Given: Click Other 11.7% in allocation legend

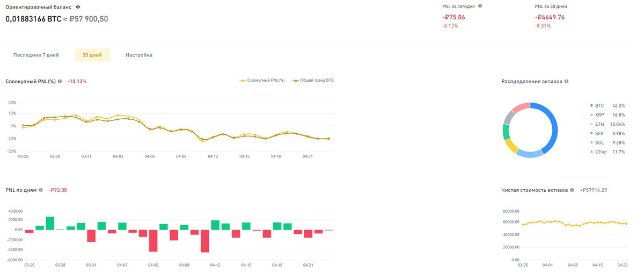Looking at the screenshot, I should click(x=606, y=152).
